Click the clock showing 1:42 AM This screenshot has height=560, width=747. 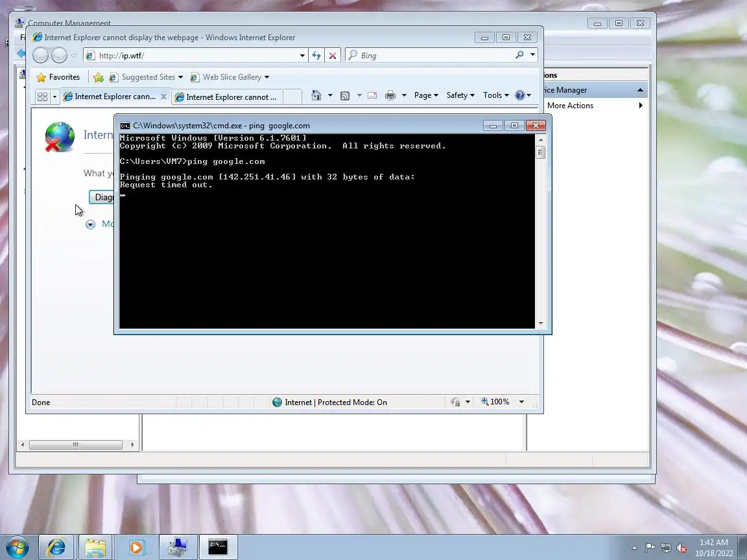click(713, 542)
